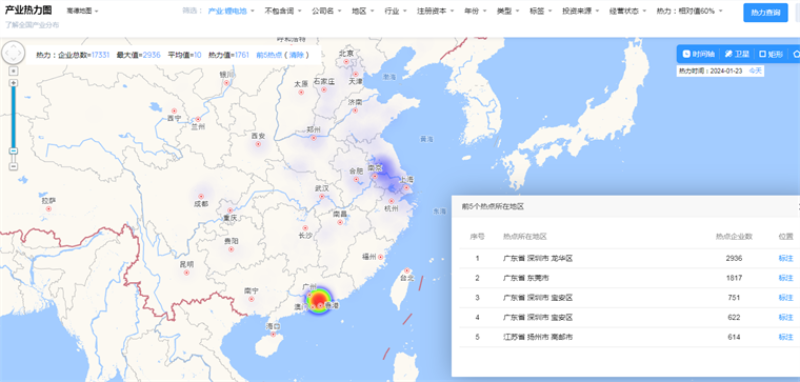This screenshot has width=800, height=382.
Task: Open the 不包含词 filter dropdown
Action: pos(283,11)
